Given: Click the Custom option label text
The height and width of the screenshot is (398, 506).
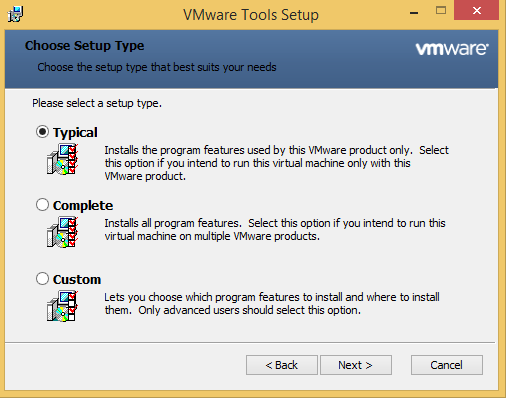Looking at the screenshot, I should point(77,279).
